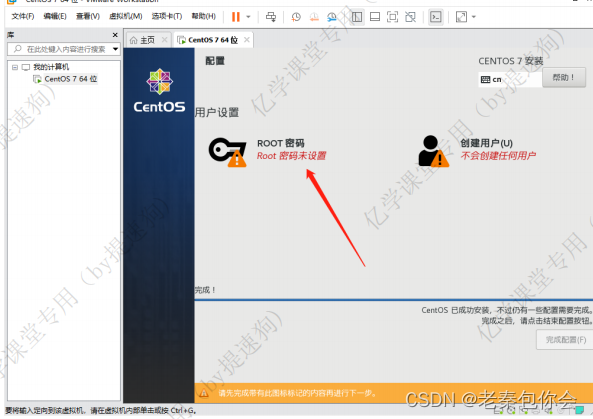Open the ROOT 密码 setting
Screen dimensions: 593x419
click(281, 143)
